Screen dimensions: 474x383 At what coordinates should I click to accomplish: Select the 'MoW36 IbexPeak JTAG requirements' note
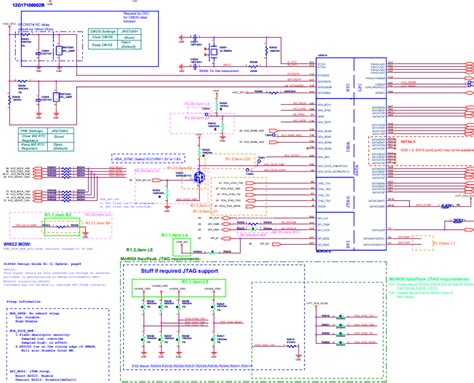pos(429,279)
